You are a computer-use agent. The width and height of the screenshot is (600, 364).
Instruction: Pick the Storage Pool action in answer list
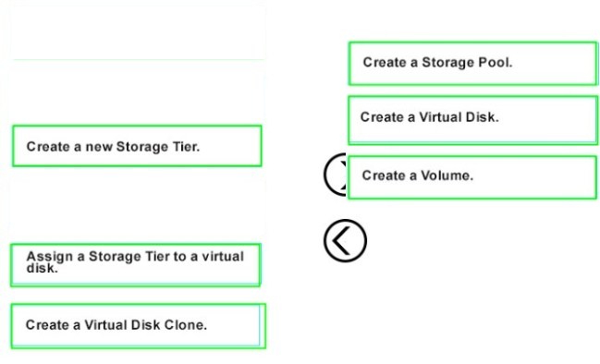(472, 64)
